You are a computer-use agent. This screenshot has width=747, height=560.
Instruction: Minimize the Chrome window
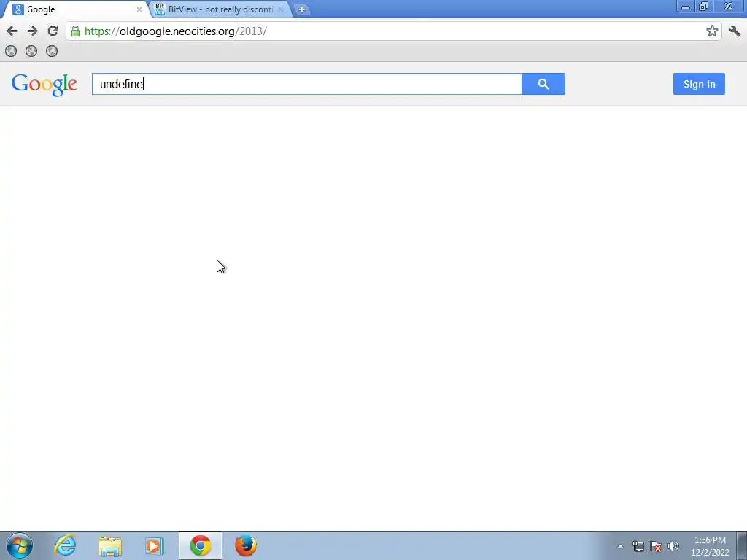tap(686, 7)
